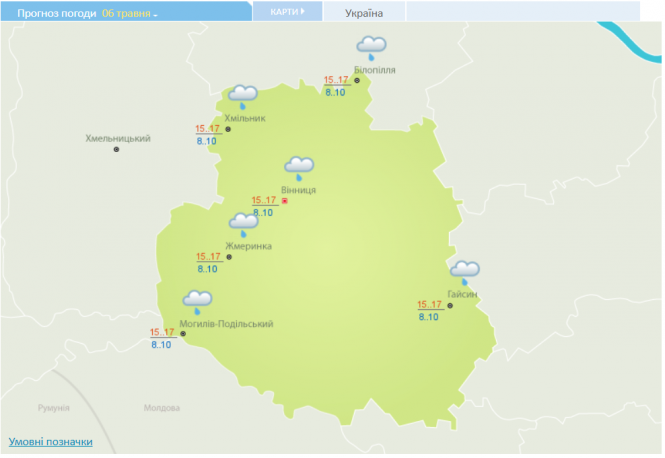
Task: Click night temperature 8..10 for Гайсин
Action: pyautogui.click(x=428, y=317)
